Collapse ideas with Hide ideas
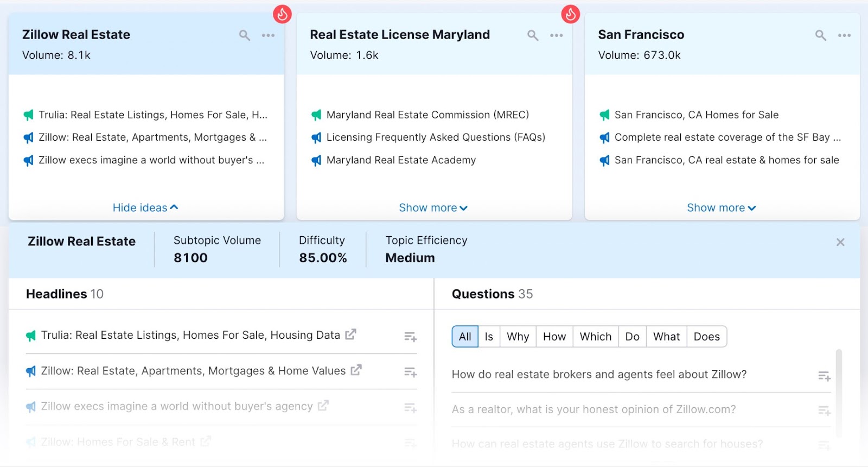This screenshot has height=467, width=868. point(145,207)
